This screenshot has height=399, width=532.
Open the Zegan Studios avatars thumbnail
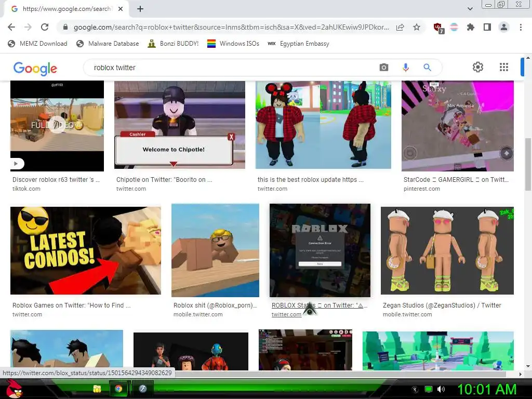coord(447,251)
